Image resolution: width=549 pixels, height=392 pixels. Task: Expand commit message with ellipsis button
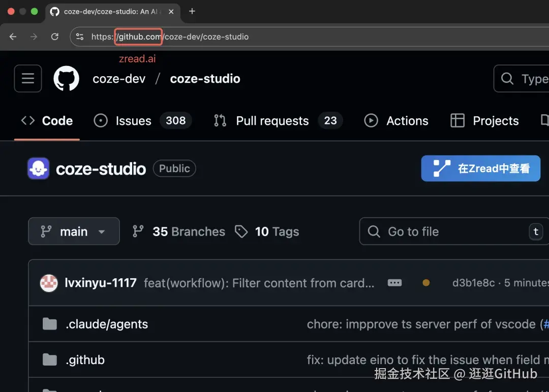point(394,282)
